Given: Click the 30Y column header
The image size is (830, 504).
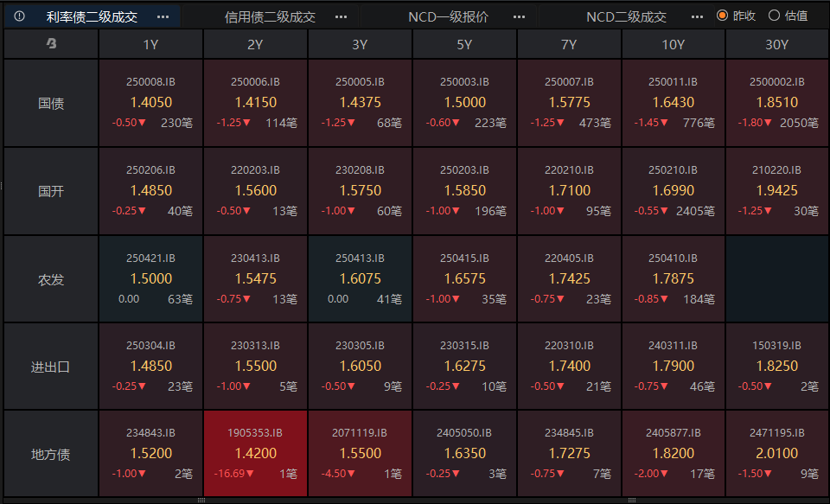Looking at the screenshot, I should point(777,45).
